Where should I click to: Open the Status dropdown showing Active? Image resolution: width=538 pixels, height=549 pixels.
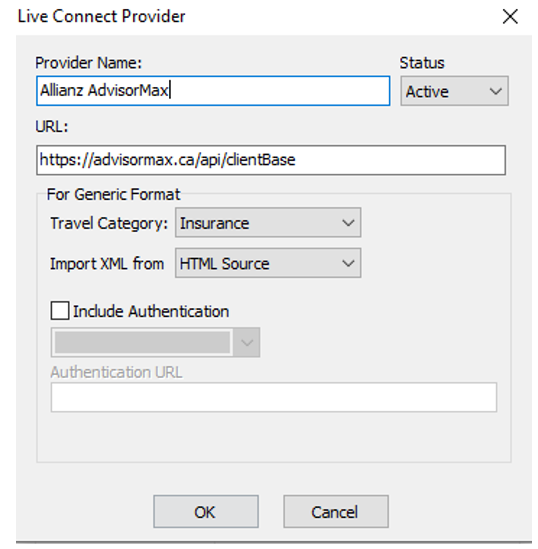point(454,91)
